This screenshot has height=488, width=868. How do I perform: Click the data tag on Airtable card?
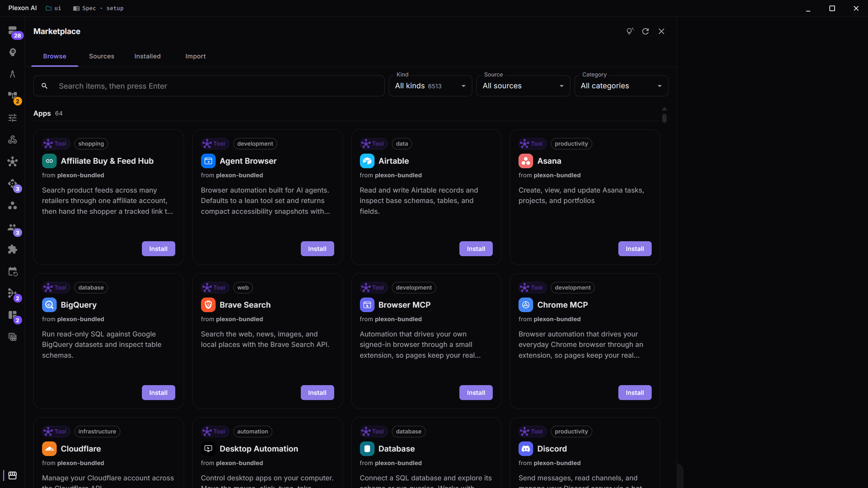[402, 144]
